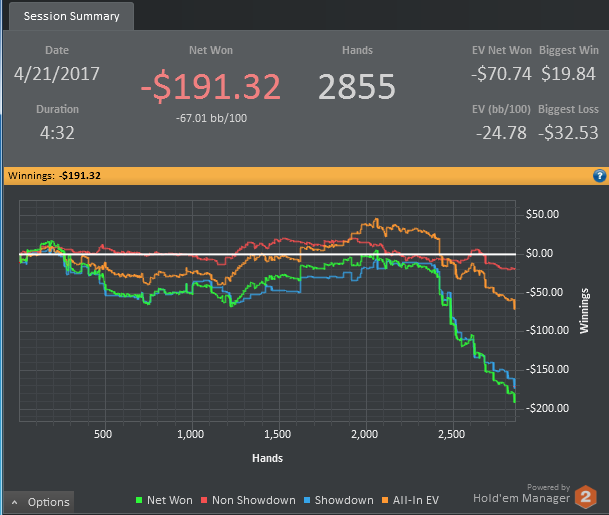Click the 1,000 x-axis label

(190, 434)
